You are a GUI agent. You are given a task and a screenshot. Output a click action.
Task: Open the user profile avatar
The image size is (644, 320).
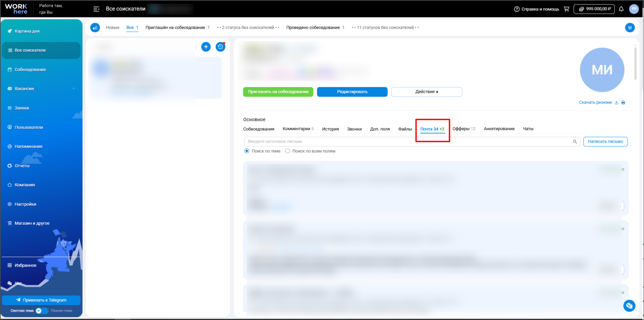click(x=634, y=9)
